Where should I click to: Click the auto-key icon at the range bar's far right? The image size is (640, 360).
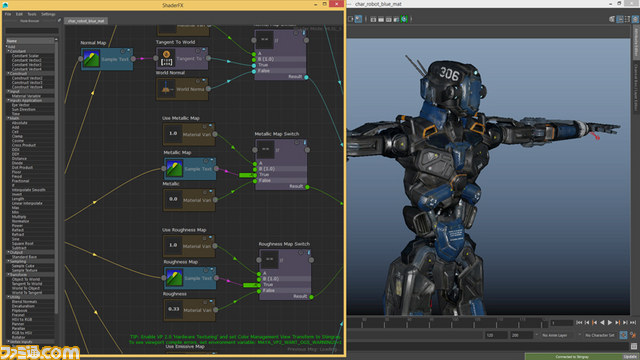633,335
